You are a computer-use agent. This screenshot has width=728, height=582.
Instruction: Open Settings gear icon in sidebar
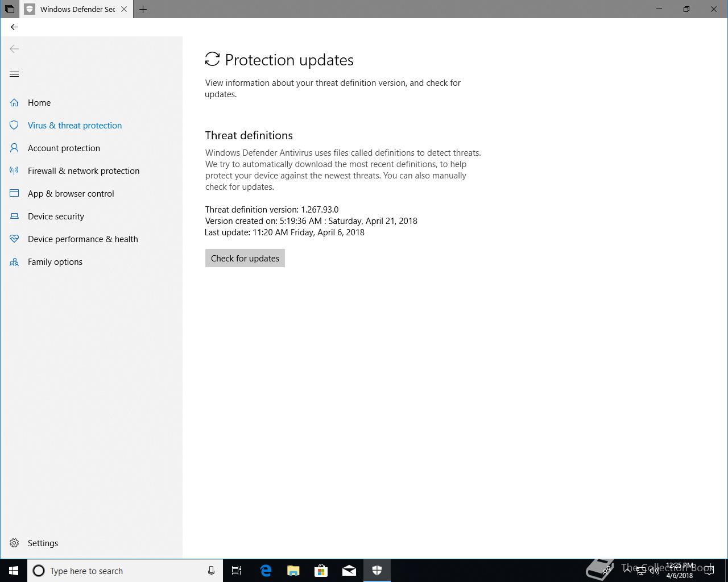[x=14, y=543]
